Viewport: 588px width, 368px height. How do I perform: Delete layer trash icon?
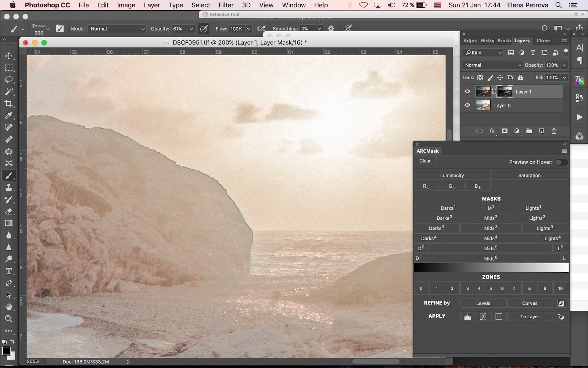point(554,131)
